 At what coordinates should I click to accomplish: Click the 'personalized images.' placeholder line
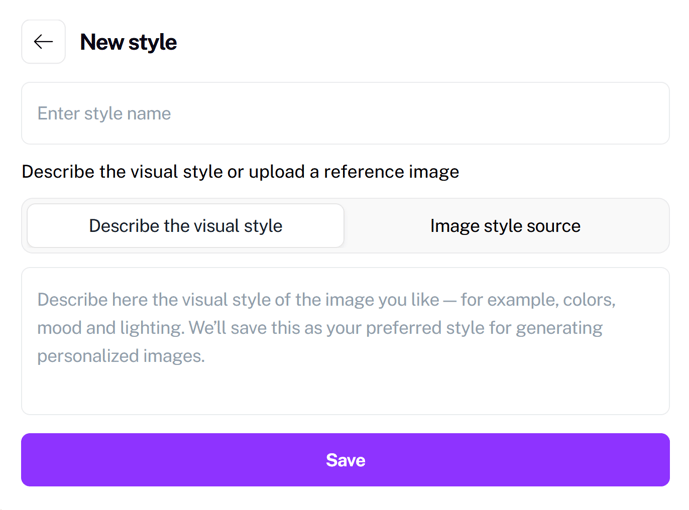click(121, 356)
